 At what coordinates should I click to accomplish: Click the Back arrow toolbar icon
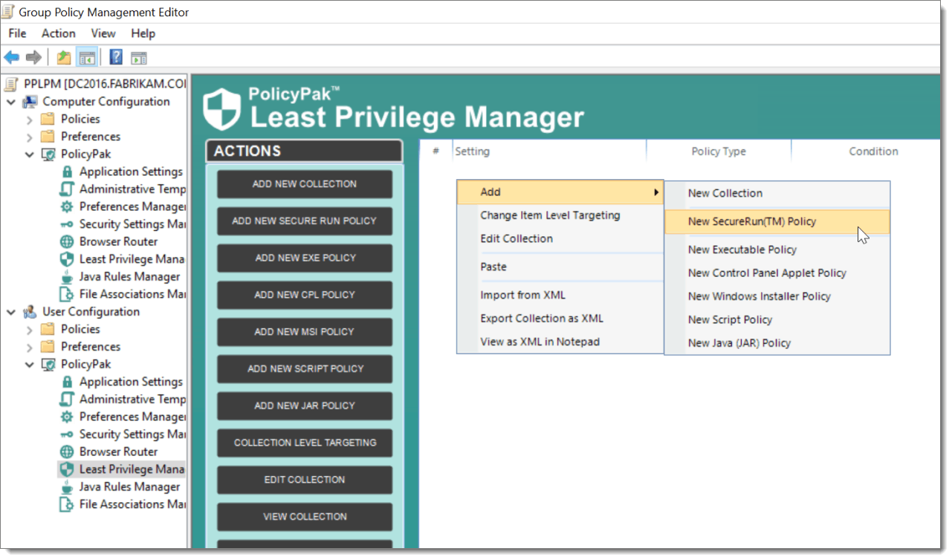click(12, 57)
